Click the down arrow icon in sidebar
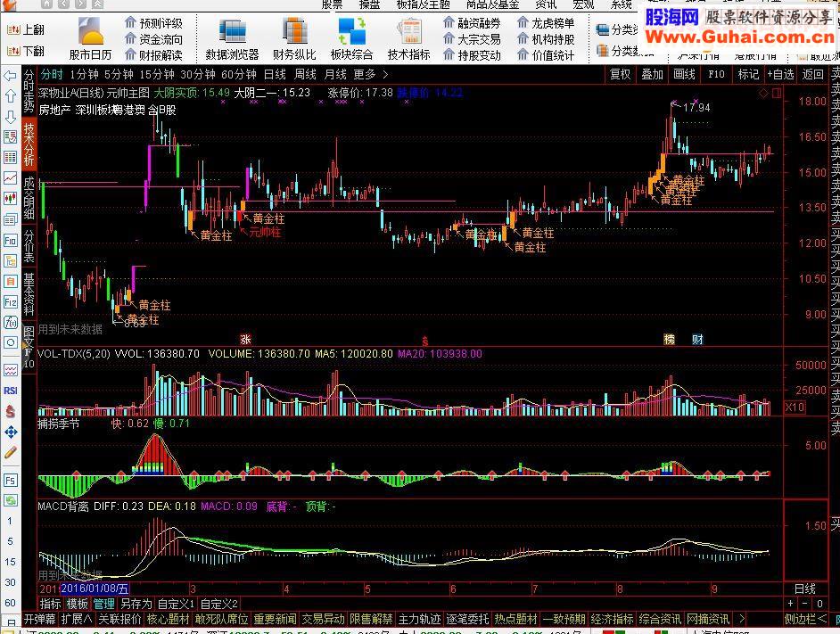Screen dimensions: 840x634 point(10,117)
